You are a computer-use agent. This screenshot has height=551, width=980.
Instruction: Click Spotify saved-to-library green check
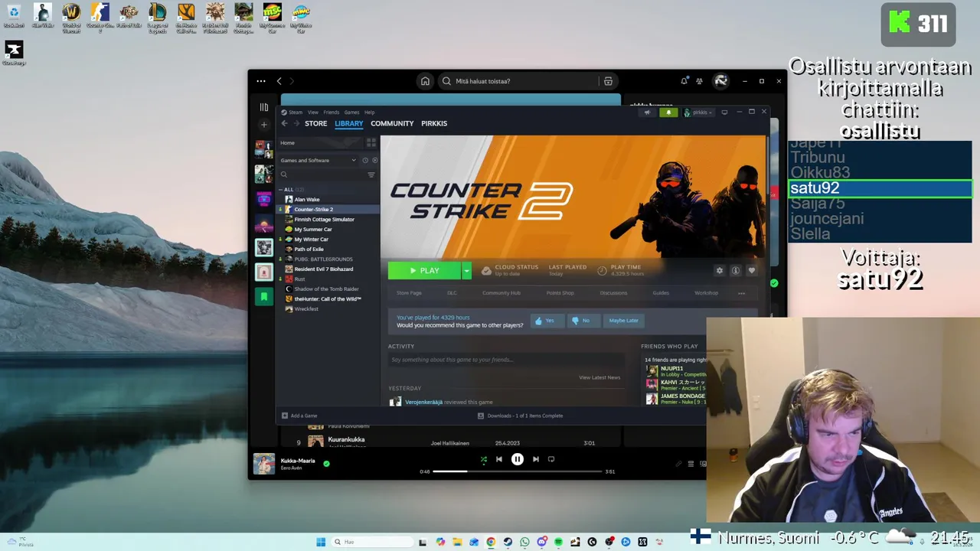(x=326, y=463)
